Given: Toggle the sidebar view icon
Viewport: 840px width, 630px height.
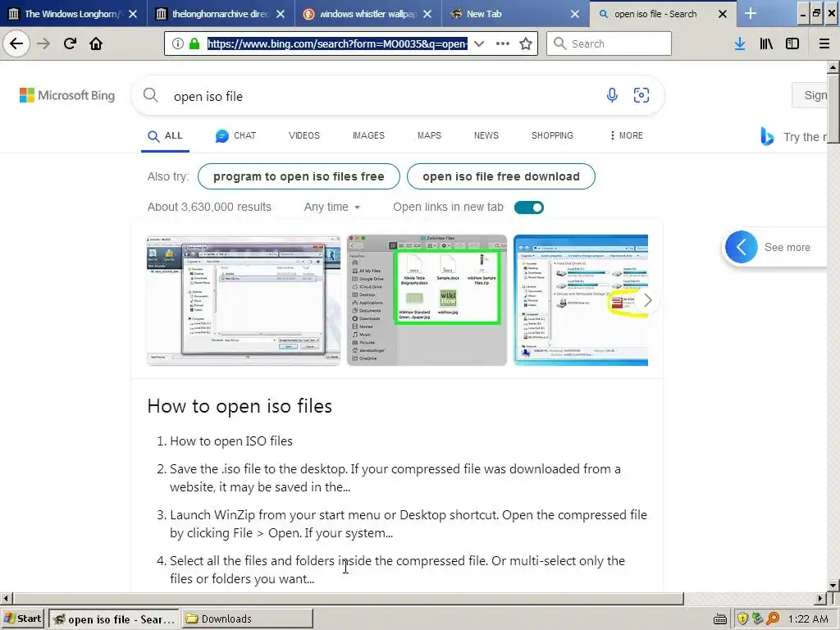Looking at the screenshot, I should click(792, 43).
